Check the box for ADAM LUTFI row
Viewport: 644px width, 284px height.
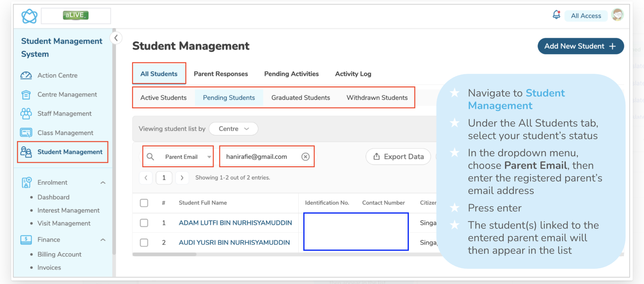[x=144, y=223]
